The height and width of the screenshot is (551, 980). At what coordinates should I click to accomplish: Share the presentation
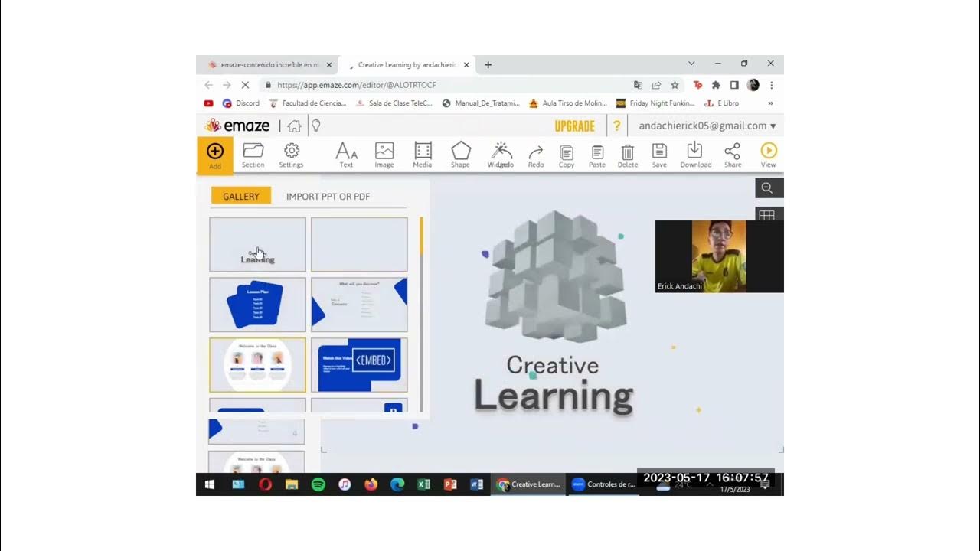click(x=733, y=155)
